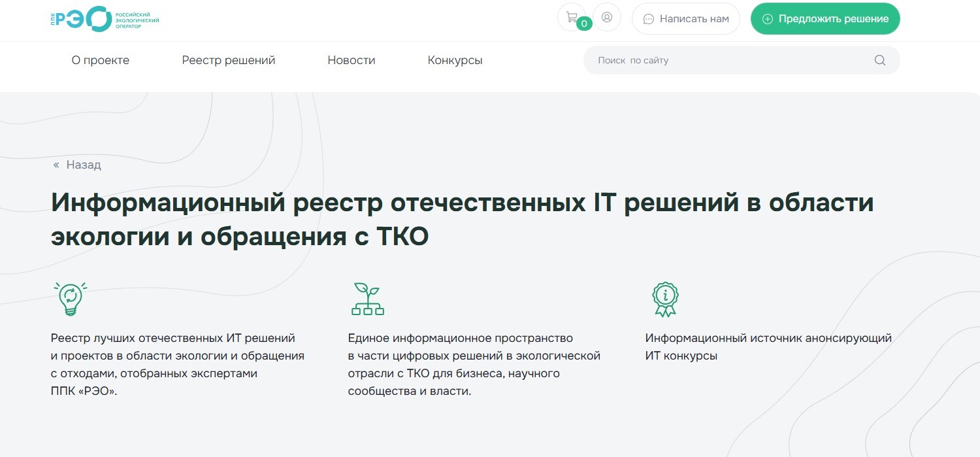
Task: Click the Информационный реестр page heading
Action: click(x=462, y=219)
